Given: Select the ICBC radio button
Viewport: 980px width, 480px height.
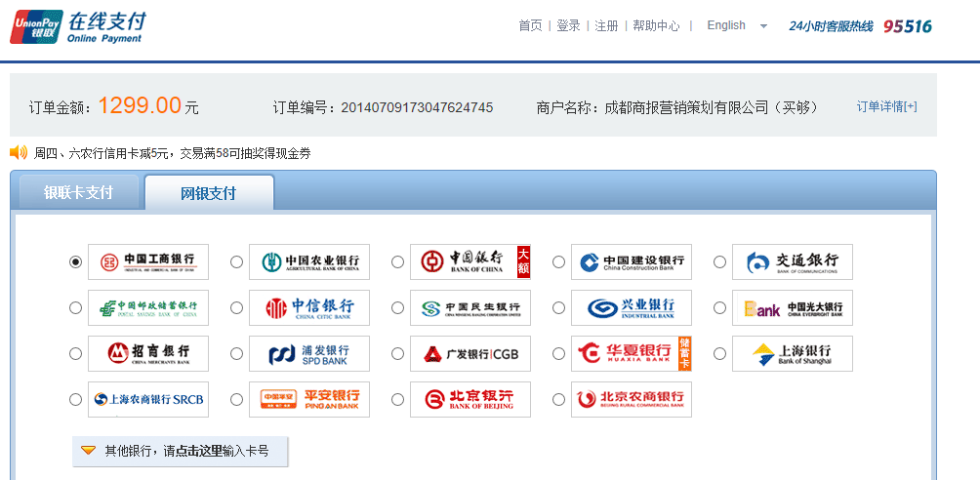Looking at the screenshot, I should (x=75, y=261).
